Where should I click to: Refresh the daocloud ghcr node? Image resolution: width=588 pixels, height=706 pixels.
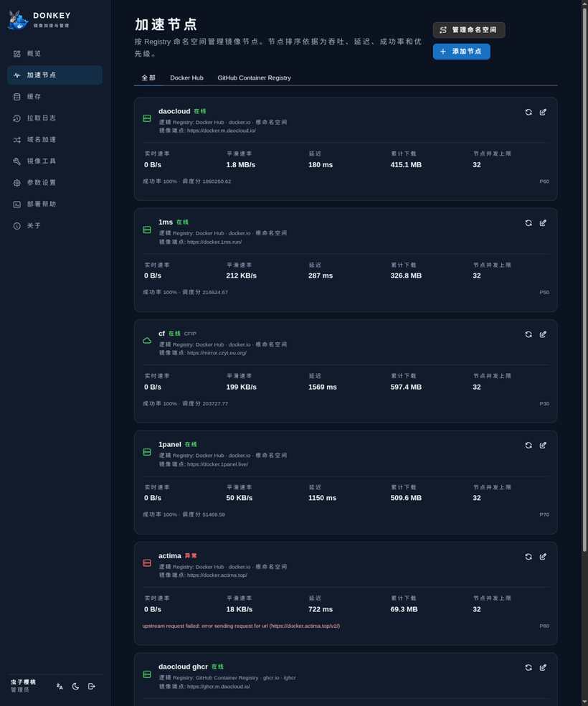[x=528, y=667]
